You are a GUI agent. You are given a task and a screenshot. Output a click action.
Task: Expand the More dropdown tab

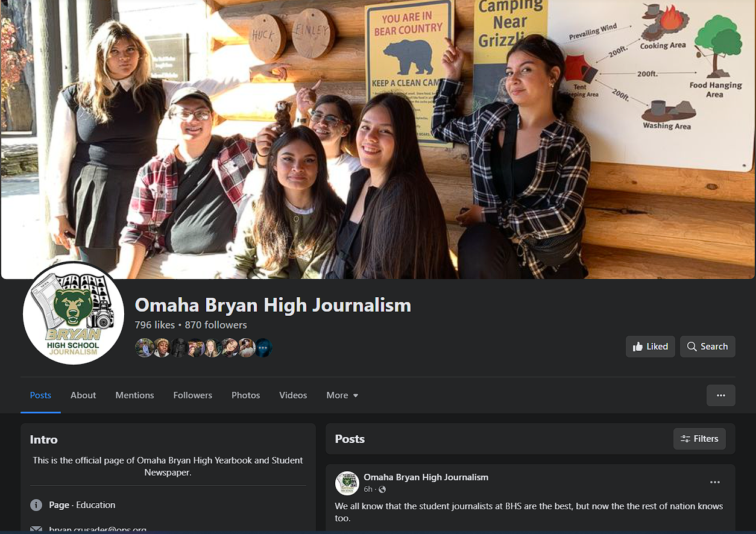pos(342,395)
